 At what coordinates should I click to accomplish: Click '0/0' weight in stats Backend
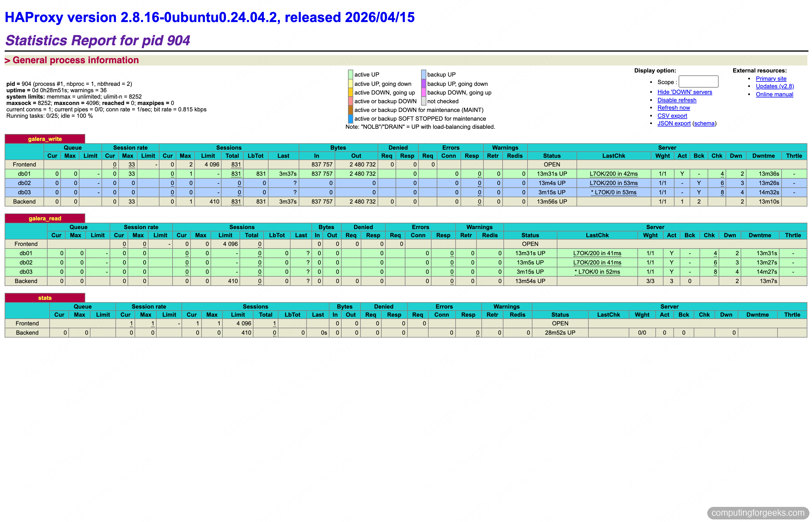click(642, 333)
